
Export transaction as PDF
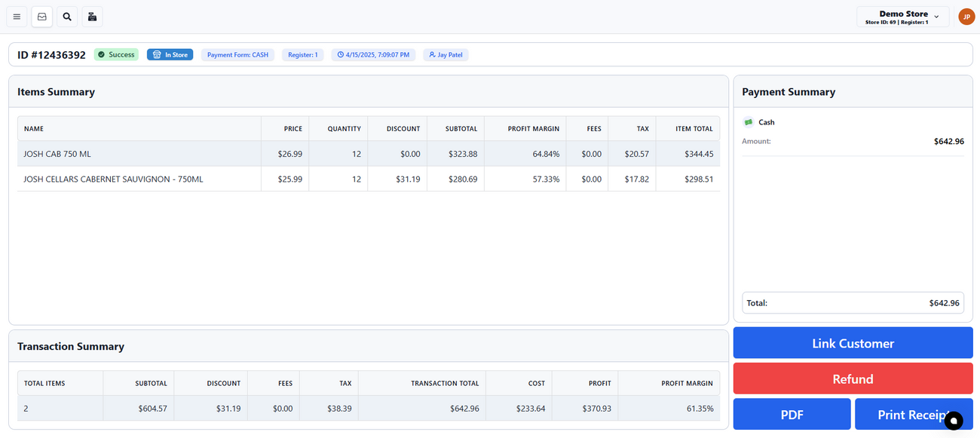pyautogui.click(x=792, y=415)
